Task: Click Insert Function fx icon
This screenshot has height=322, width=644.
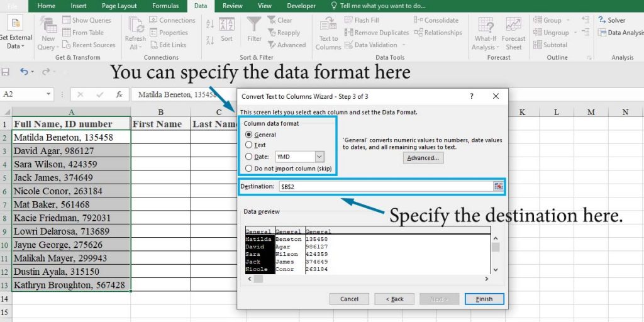Action: click(x=119, y=94)
